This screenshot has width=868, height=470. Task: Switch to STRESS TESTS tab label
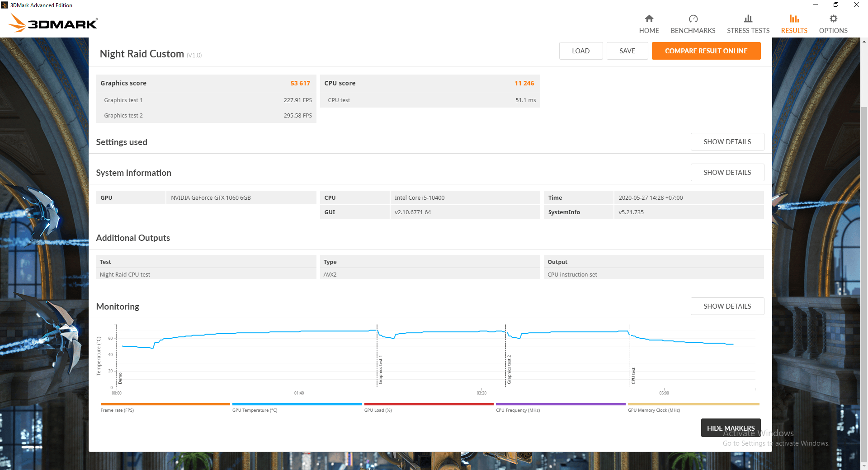(x=748, y=31)
